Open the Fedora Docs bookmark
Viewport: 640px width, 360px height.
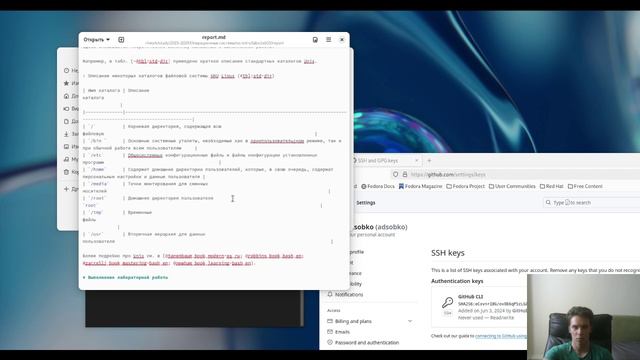click(378, 186)
